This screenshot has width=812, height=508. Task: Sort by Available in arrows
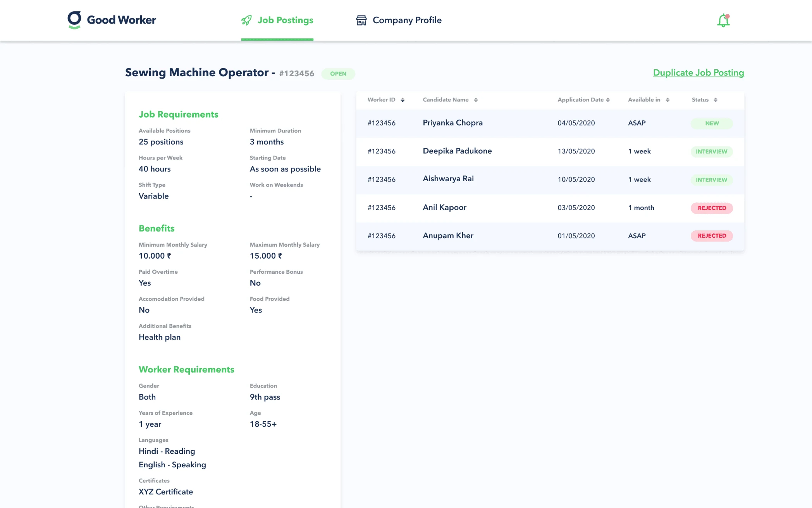[667, 100]
